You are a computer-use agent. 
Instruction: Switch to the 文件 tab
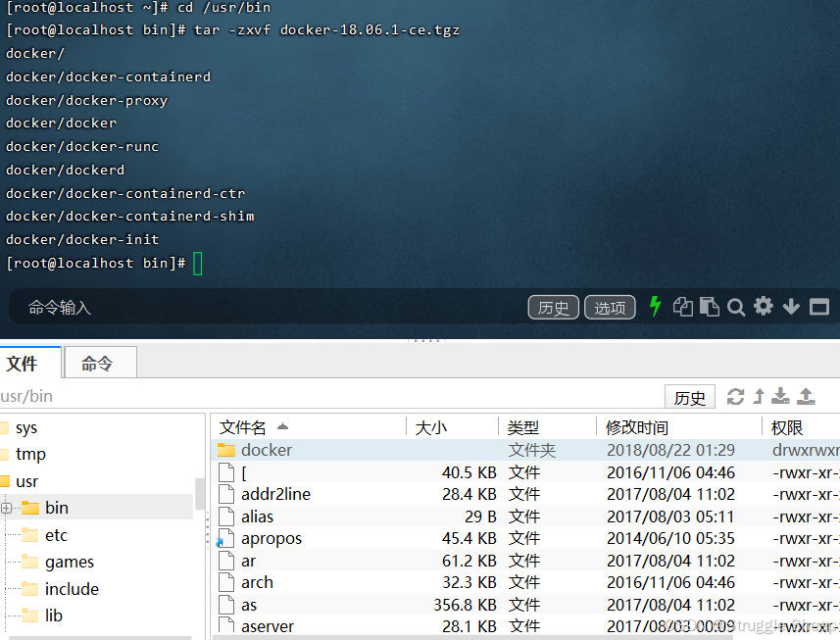pos(31,363)
